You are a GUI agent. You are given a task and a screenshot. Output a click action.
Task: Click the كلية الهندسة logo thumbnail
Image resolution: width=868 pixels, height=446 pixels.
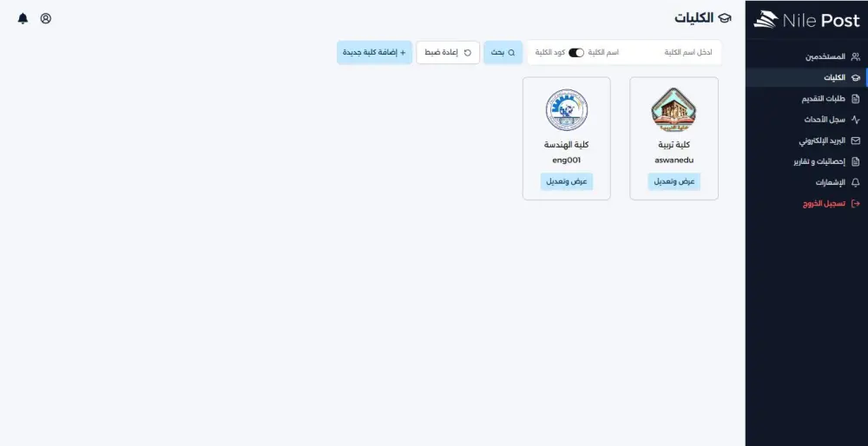(x=566, y=109)
